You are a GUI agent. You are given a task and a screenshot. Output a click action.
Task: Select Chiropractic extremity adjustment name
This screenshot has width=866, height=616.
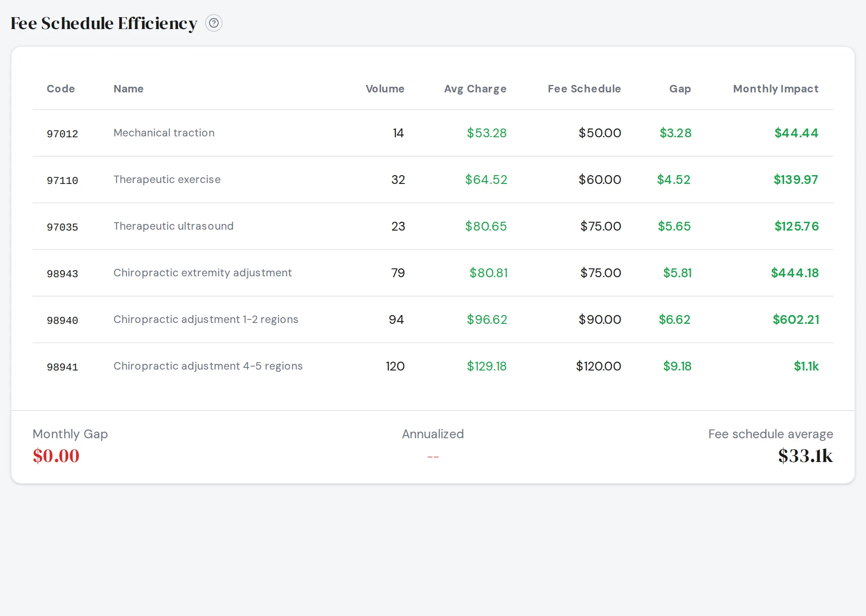coord(202,273)
